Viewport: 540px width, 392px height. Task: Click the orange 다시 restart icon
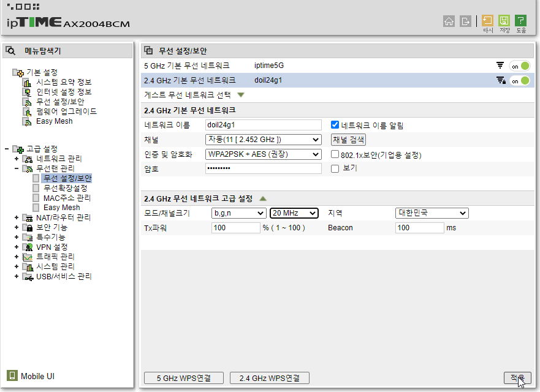point(487,21)
